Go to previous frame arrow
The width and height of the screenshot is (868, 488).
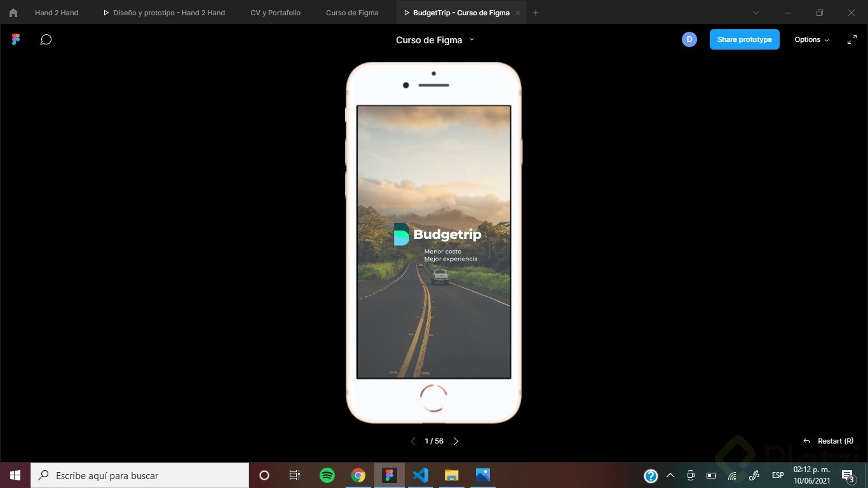[x=413, y=441]
